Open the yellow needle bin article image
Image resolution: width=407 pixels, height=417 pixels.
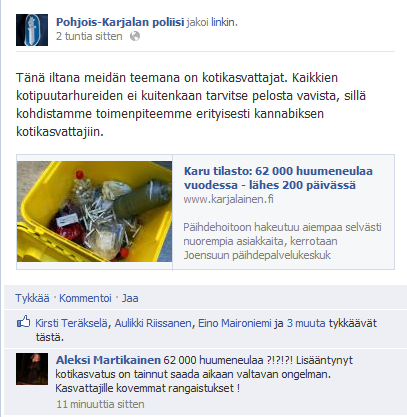(94, 211)
